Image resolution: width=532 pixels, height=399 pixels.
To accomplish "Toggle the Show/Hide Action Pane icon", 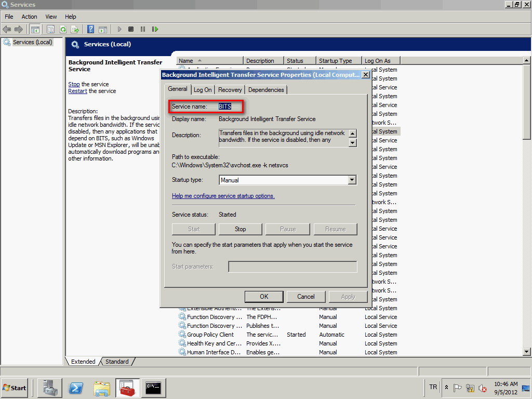I will 103,30.
